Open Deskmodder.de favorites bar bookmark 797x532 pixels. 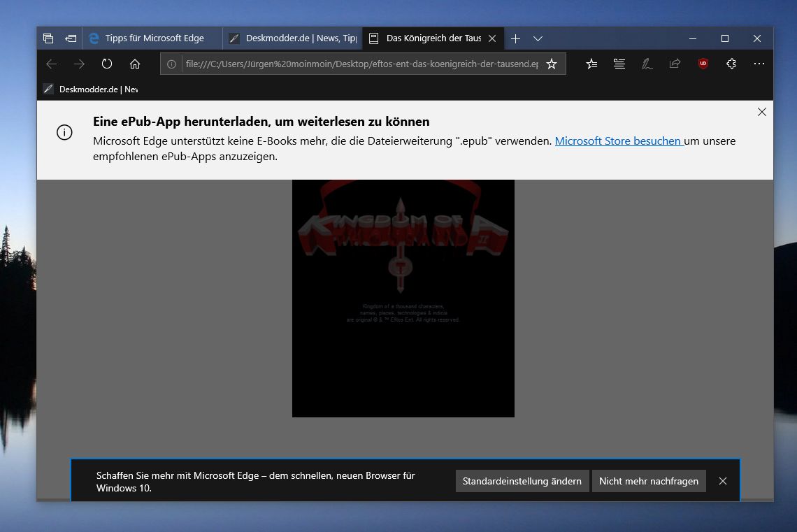[90, 89]
